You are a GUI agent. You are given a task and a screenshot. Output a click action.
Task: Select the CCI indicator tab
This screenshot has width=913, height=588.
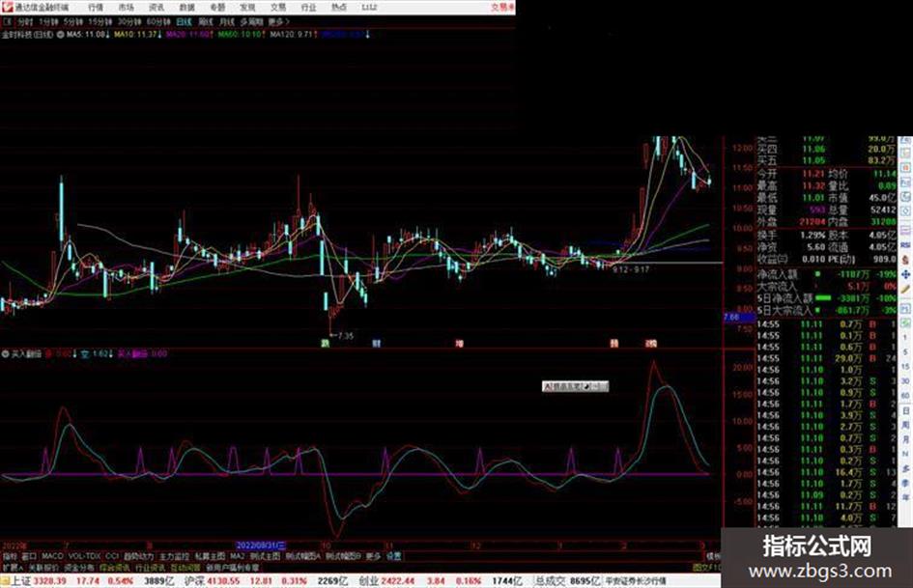[x=112, y=556]
